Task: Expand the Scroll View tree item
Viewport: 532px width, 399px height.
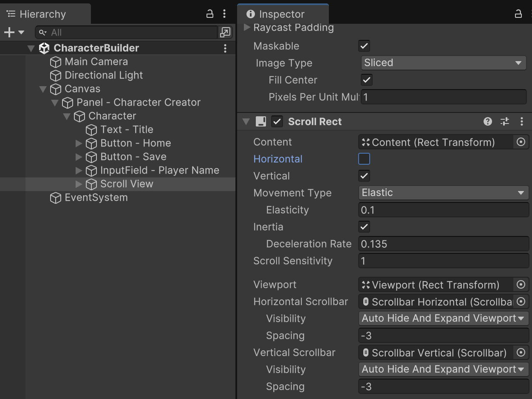Action: [79, 184]
